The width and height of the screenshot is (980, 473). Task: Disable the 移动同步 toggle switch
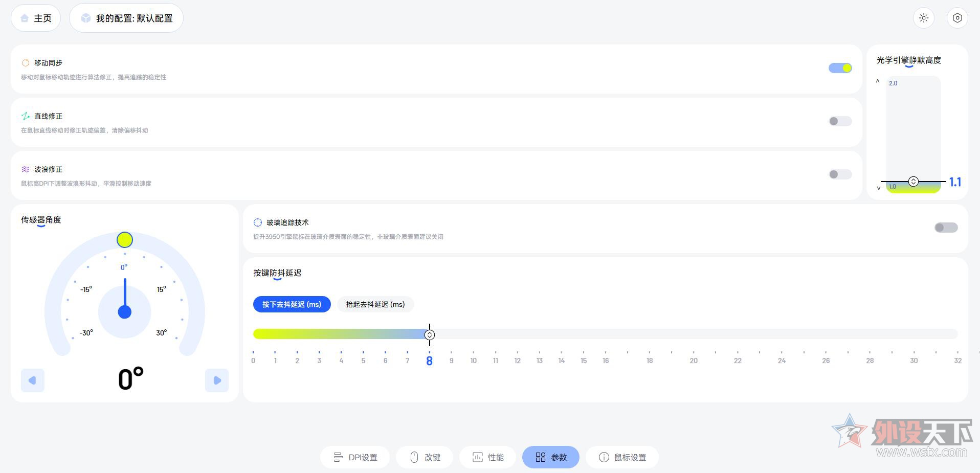pos(840,68)
